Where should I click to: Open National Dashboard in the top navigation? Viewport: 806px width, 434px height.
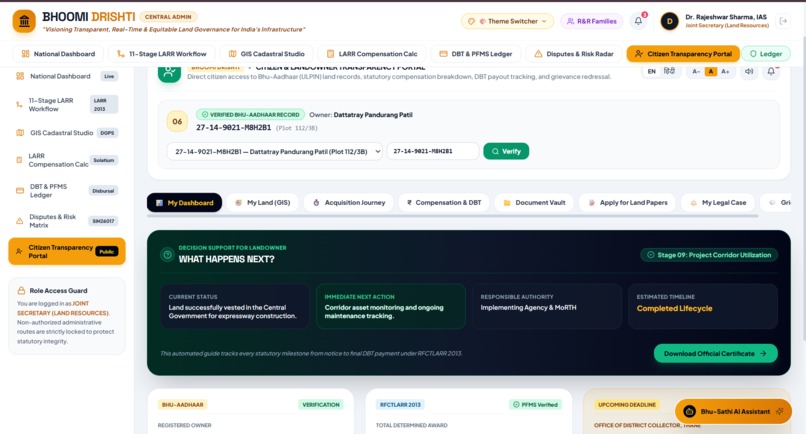coord(58,53)
